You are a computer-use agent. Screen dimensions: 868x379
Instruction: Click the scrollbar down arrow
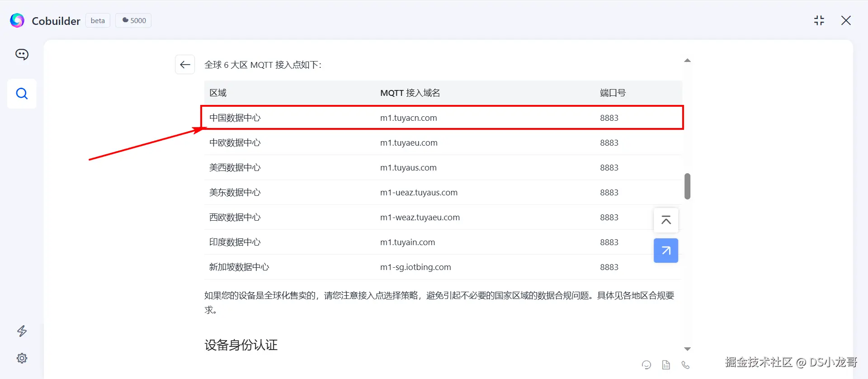[687, 349]
